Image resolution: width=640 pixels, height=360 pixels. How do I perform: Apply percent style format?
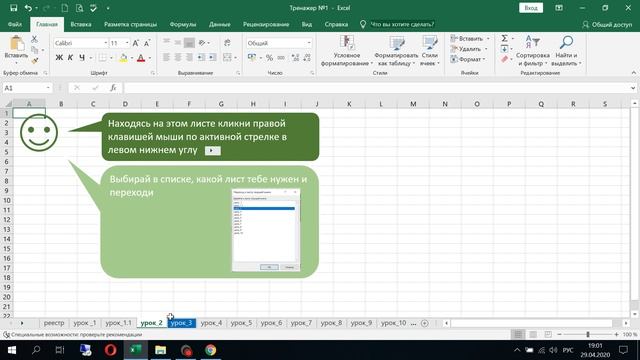(x=269, y=58)
